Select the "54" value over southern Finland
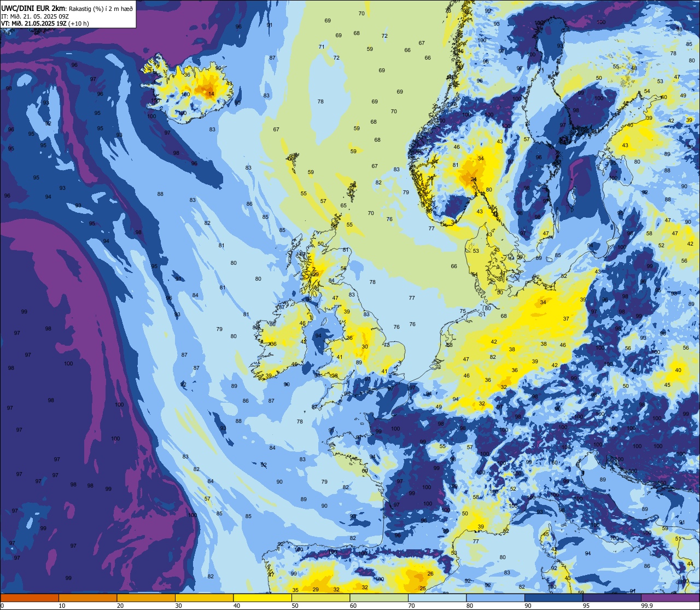 coord(647,91)
